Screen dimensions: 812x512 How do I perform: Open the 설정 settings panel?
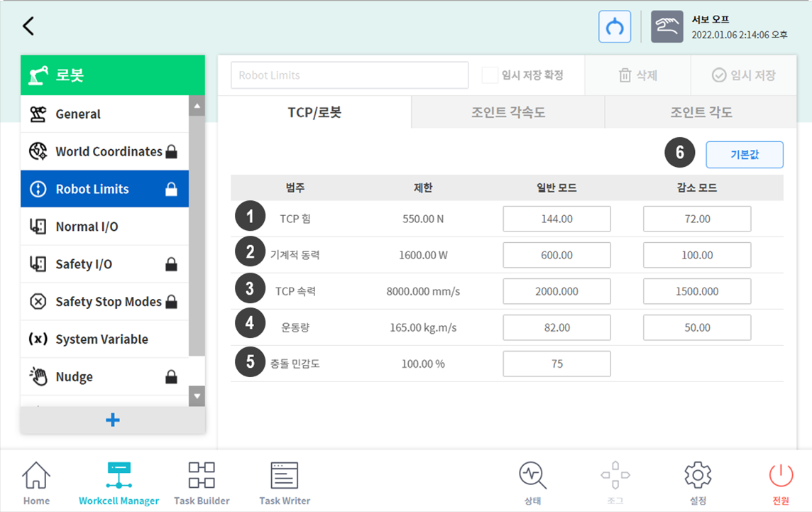tap(698, 481)
